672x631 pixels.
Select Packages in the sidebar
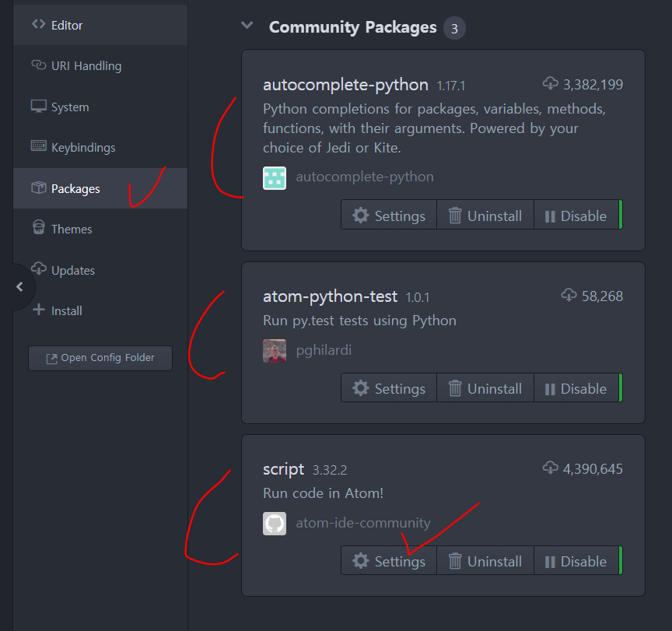coord(100,188)
